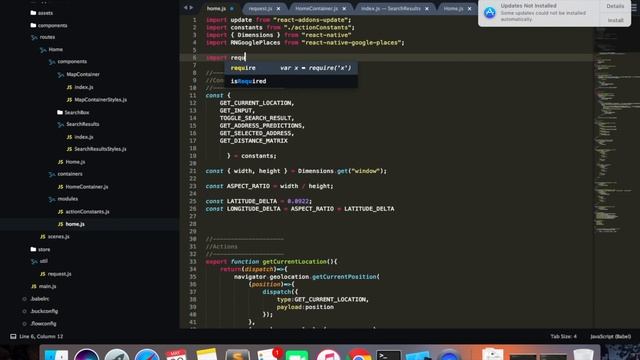Open index.js under SearchResults
Viewport: 640px width, 360px height.
[80, 137]
